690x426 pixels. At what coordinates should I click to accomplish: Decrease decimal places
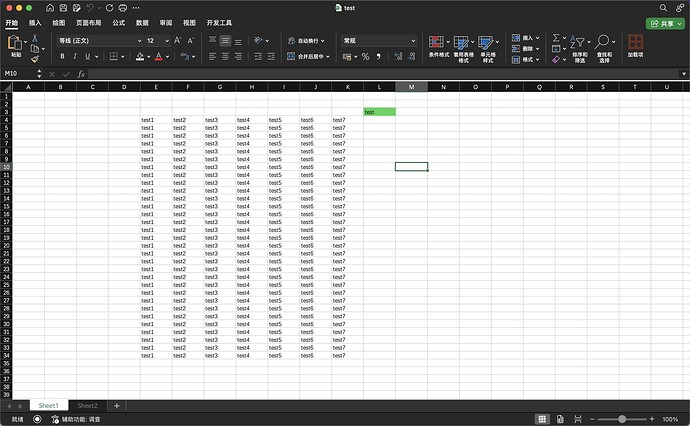pyautogui.click(x=411, y=56)
